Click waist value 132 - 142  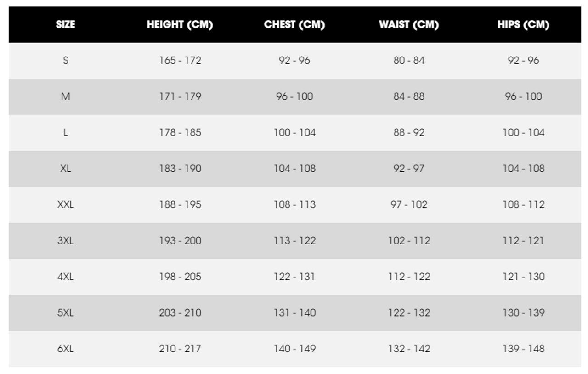click(x=409, y=349)
